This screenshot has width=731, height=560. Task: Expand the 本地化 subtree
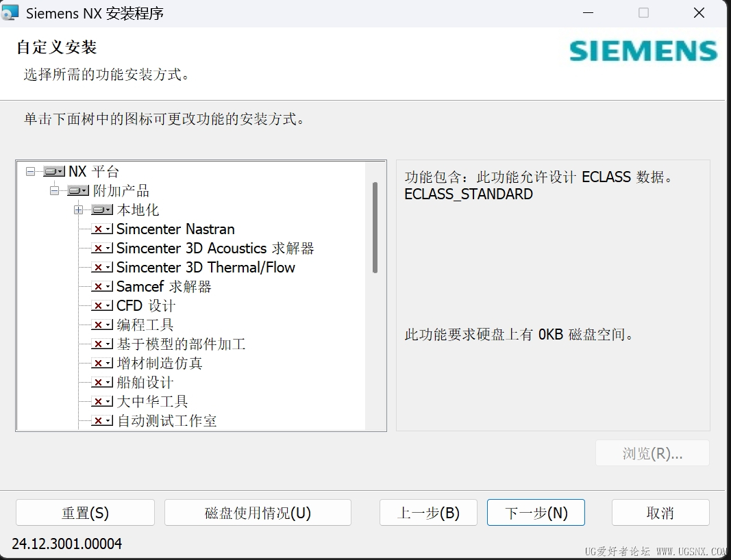click(78, 210)
